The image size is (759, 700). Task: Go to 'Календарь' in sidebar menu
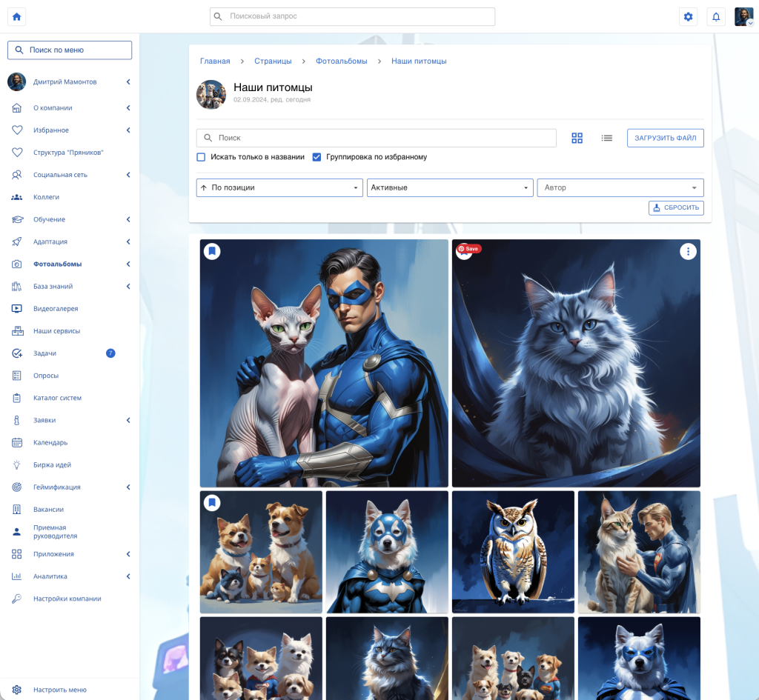(50, 442)
